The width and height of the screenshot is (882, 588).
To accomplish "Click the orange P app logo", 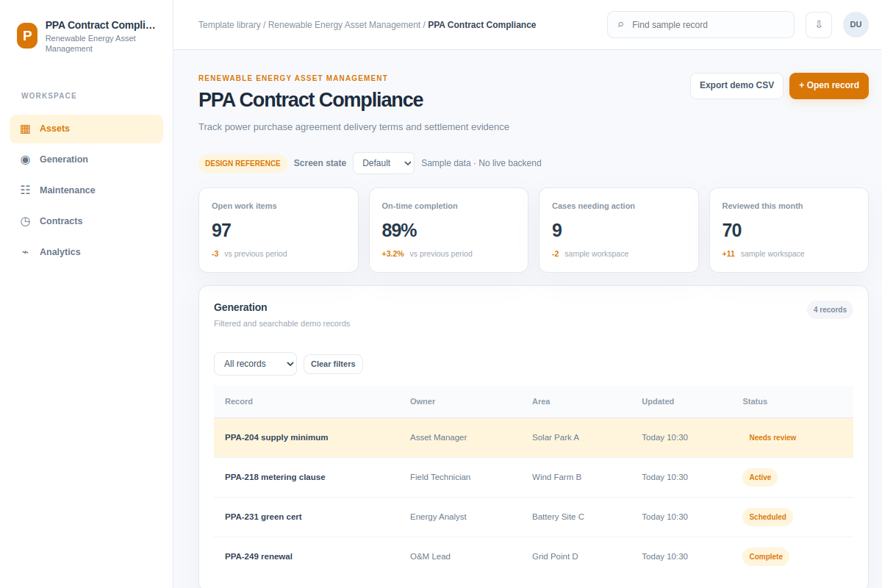I will [27, 35].
